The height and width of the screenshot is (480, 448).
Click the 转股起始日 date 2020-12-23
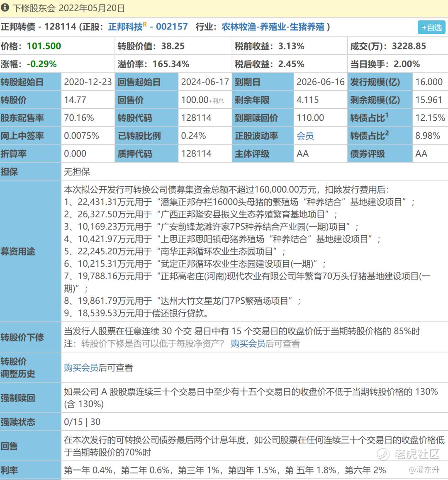88,82
